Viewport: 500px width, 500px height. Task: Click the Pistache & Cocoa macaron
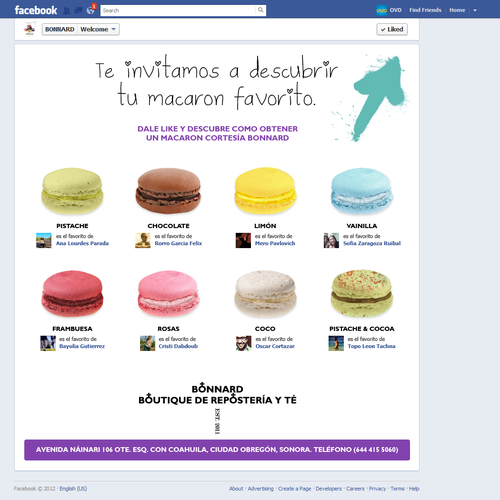362,293
